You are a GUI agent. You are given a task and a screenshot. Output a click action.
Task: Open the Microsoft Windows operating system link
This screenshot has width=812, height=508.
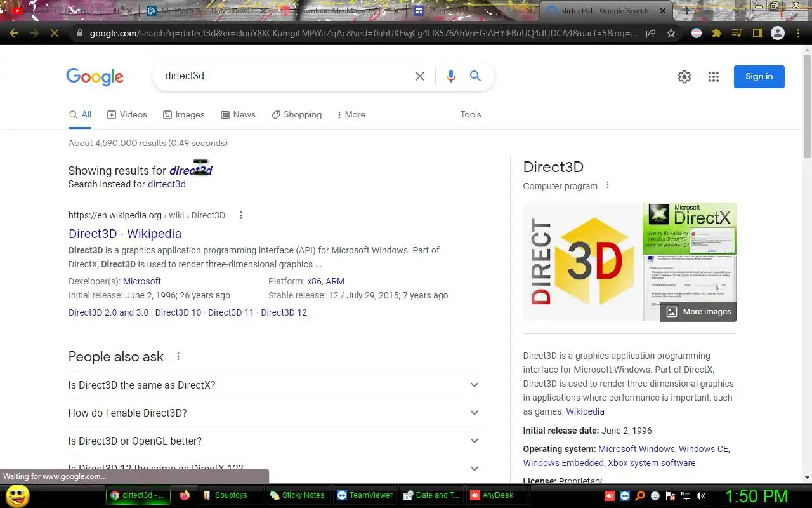pos(637,449)
